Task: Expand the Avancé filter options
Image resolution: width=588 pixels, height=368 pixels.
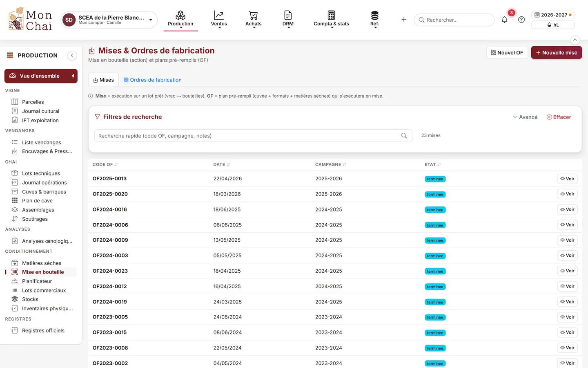Action: [x=525, y=117]
